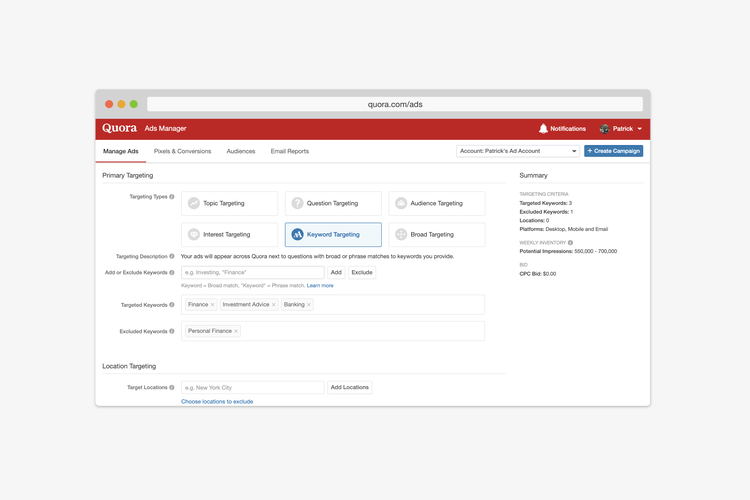
Task: Select the Keyword Targeting option
Action: (x=333, y=234)
